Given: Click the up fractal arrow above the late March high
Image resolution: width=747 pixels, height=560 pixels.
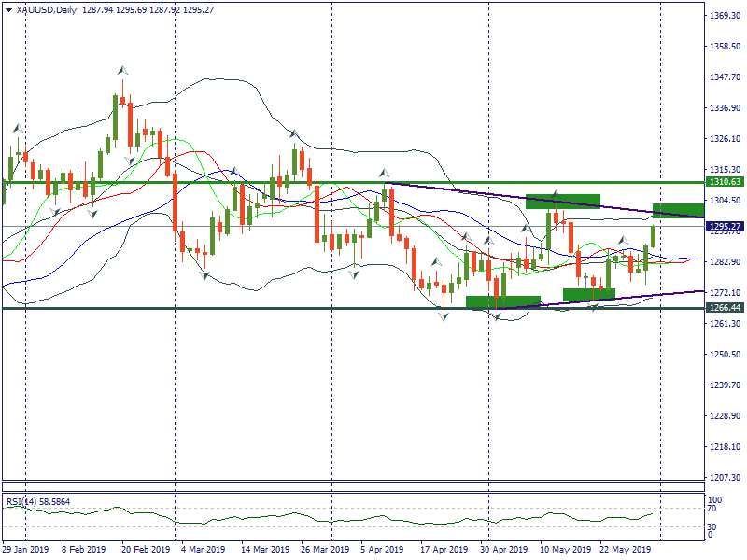Looking at the screenshot, I should coord(293,135).
